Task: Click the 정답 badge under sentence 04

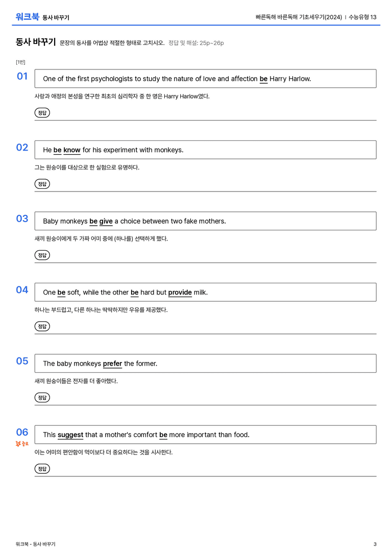Action: tap(42, 326)
